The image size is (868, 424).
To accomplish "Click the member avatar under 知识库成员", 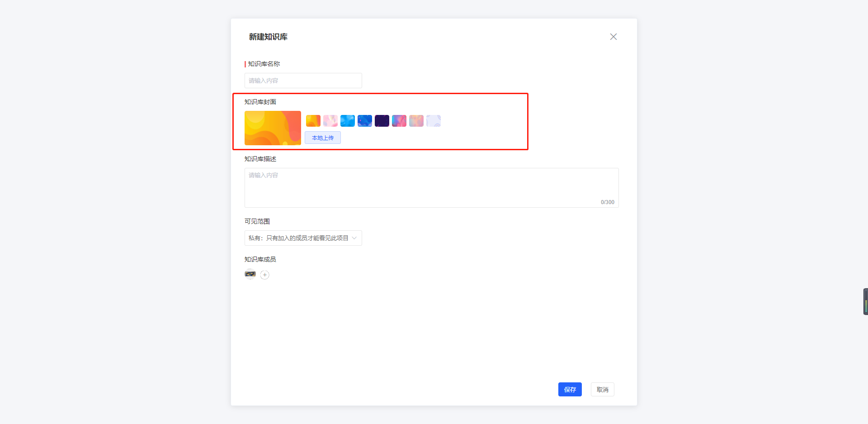I will (x=250, y=274).
